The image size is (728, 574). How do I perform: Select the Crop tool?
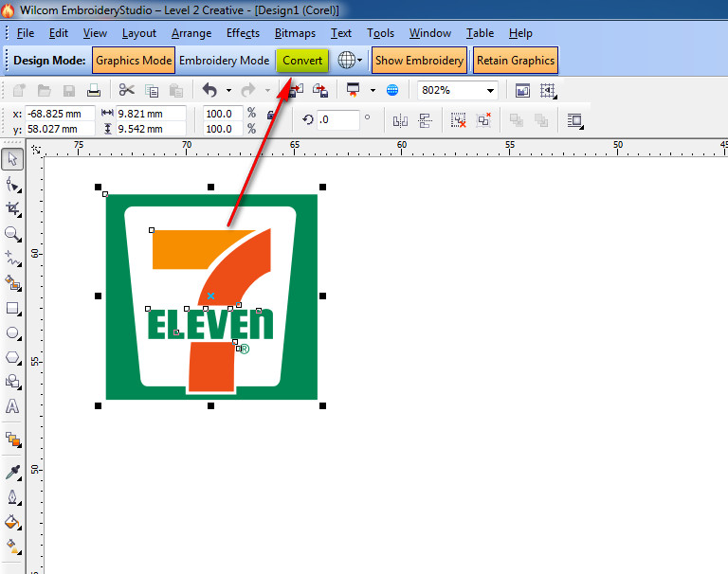click(x=12, y=208)
